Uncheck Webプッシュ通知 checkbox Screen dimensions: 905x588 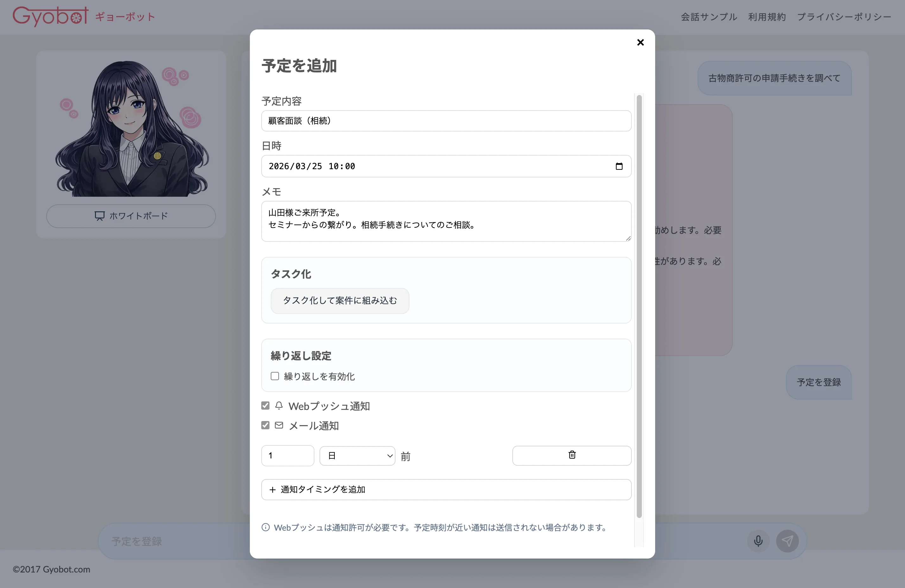pyautogui.click(x=265, y=406)
